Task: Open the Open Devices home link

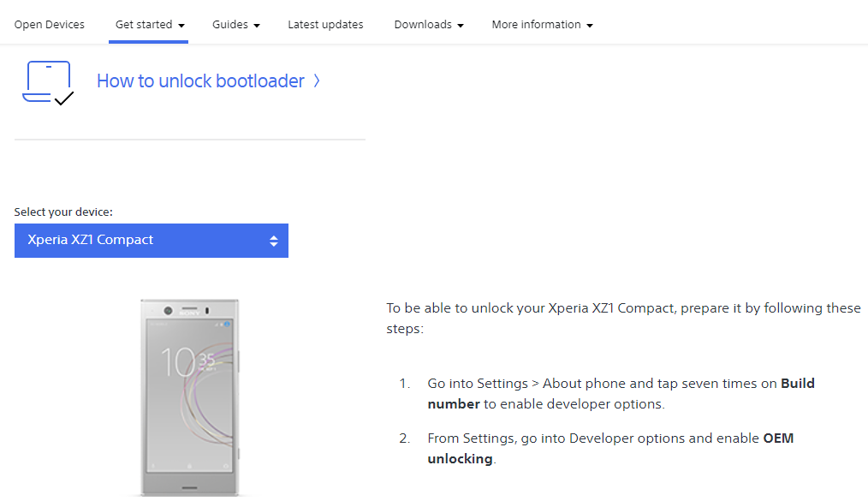Action: point(50,24)
